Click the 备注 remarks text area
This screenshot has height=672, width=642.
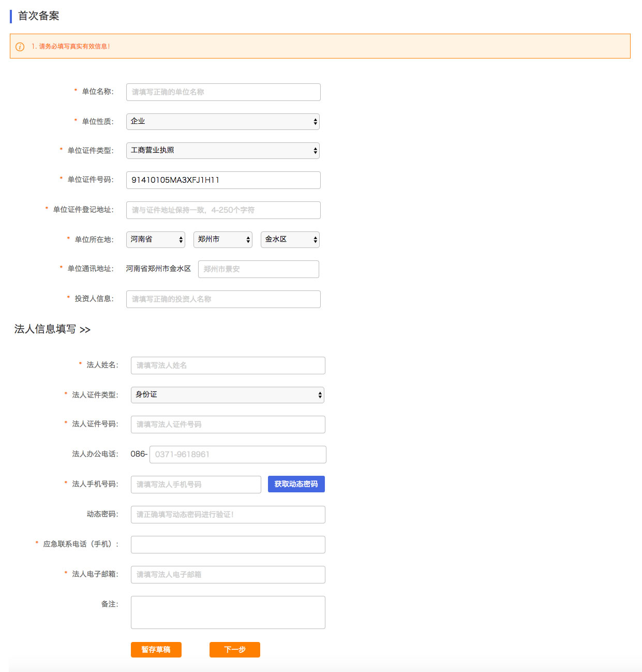coord(228,612)
